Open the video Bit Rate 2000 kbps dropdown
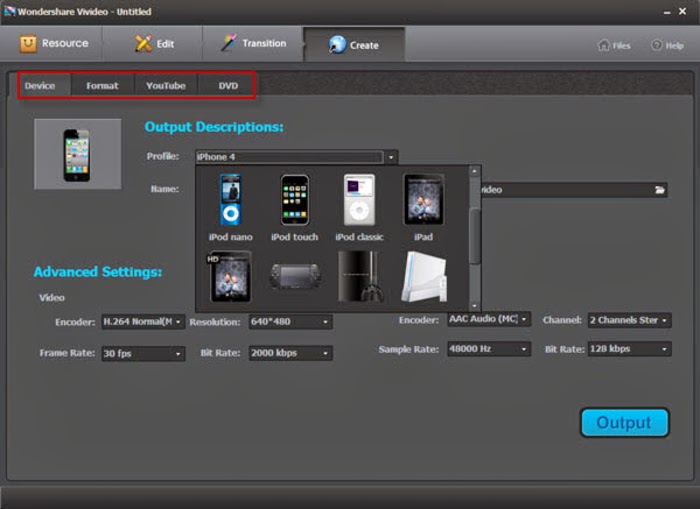Image resolution: width=700 pixels, height=509 pixels. tap(290, 353)
